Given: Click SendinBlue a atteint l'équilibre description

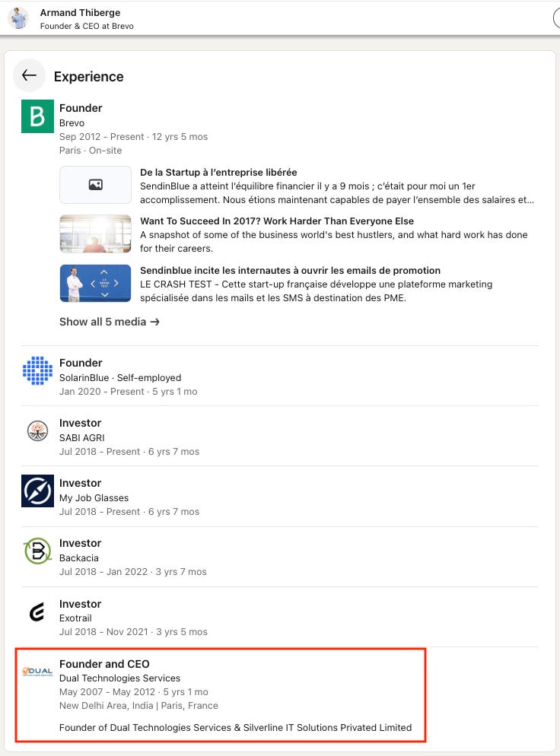Looking at the screenshot, I should [x=337, y=193].
